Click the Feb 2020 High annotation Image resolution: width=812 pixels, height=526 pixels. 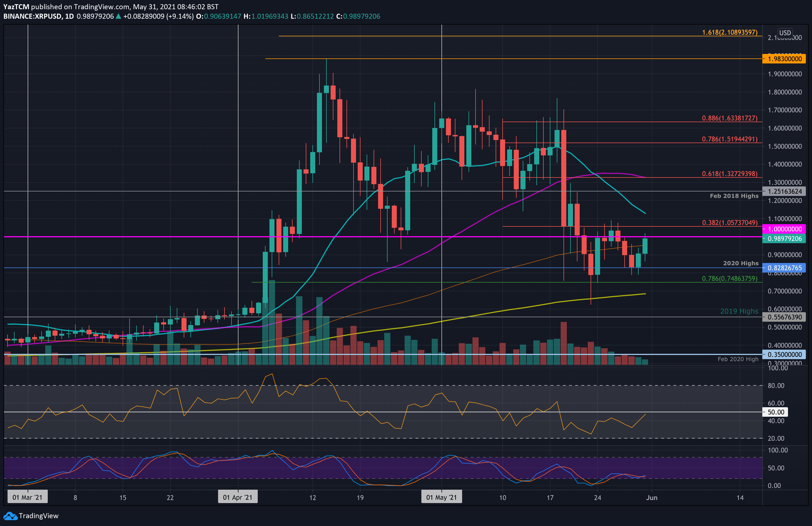point(738,359)
